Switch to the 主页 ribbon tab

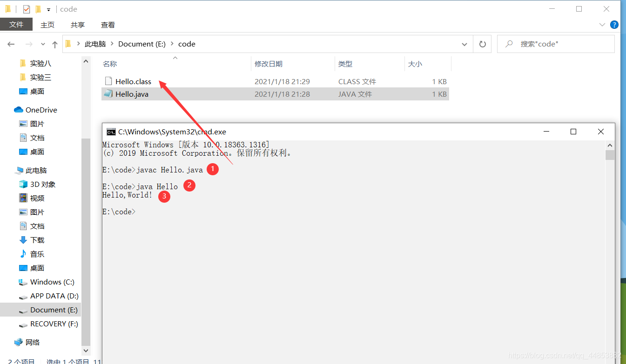(47, 25)
